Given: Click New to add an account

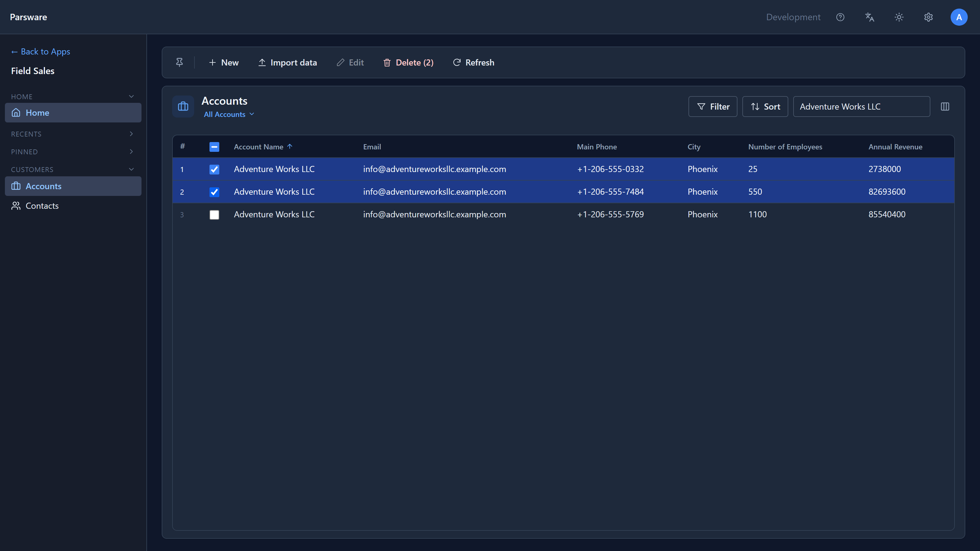Looking at the screenshot, I should pos(224,62).
